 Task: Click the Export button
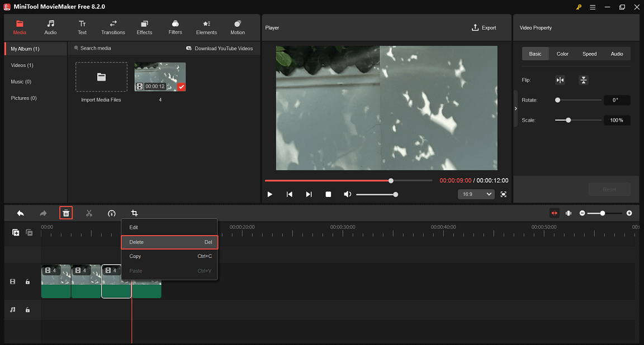coord(484,27)
